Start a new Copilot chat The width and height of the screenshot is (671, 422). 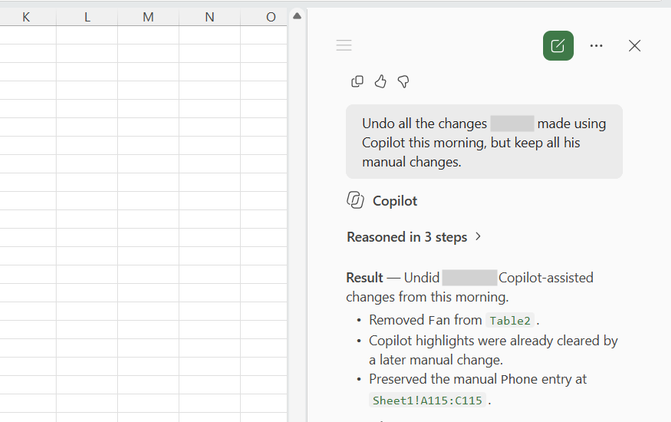pos(558,46)
